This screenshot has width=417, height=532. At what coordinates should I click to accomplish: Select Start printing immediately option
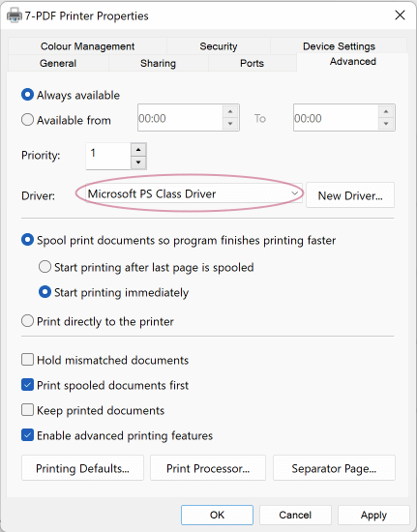[x=45, y=292]
